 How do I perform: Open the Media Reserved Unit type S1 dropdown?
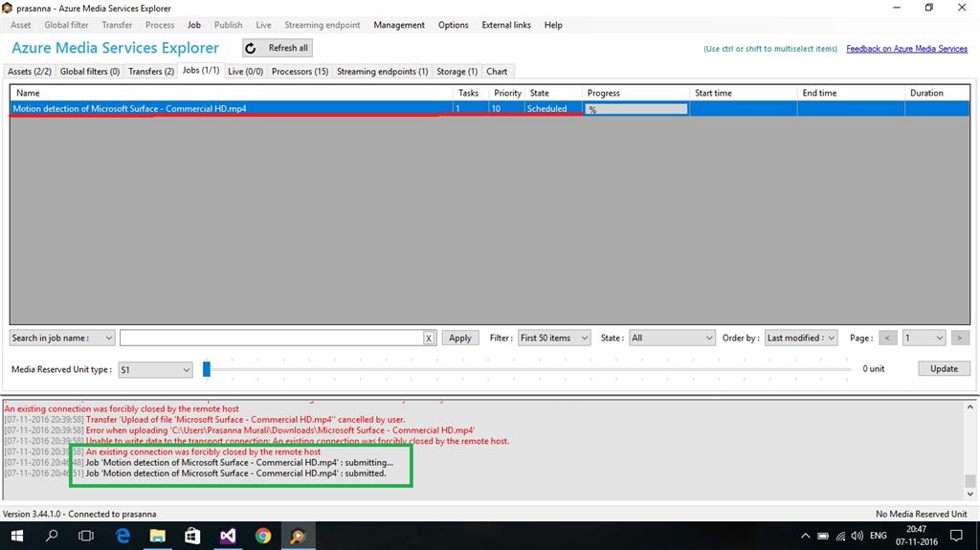point(155,369)
